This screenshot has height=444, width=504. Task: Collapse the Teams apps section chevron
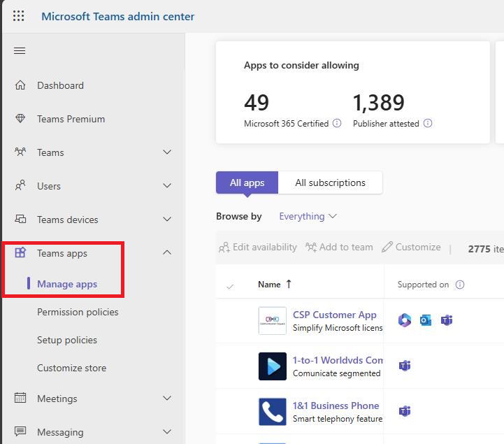(167, 252)
